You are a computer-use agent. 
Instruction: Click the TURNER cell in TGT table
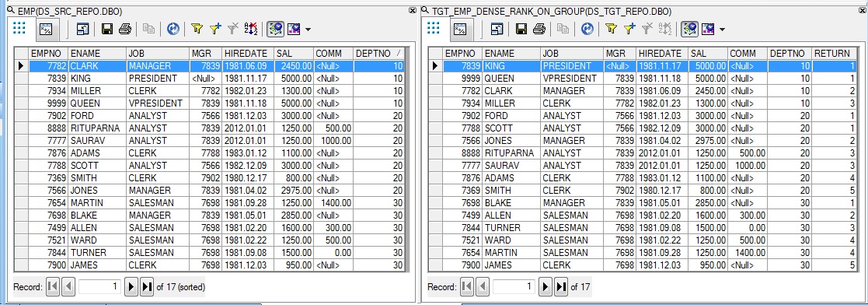point(511,228)
